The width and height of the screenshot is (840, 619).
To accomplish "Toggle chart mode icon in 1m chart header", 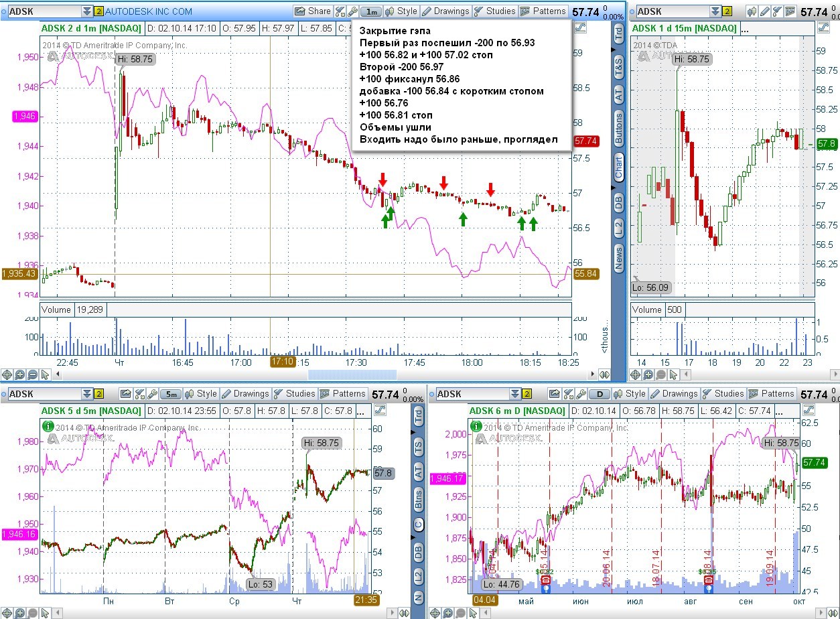I will [580, 27].
